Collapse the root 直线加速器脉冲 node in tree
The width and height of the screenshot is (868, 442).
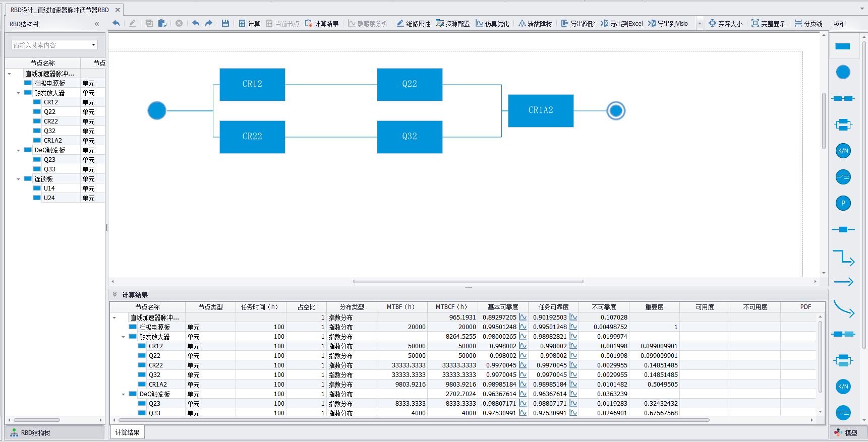[x=10, y=74]
